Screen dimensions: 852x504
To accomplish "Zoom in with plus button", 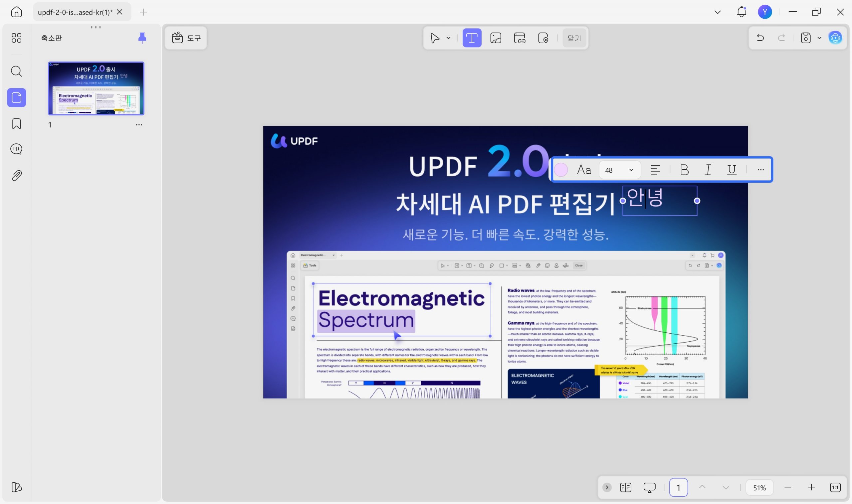I will 811,488.
